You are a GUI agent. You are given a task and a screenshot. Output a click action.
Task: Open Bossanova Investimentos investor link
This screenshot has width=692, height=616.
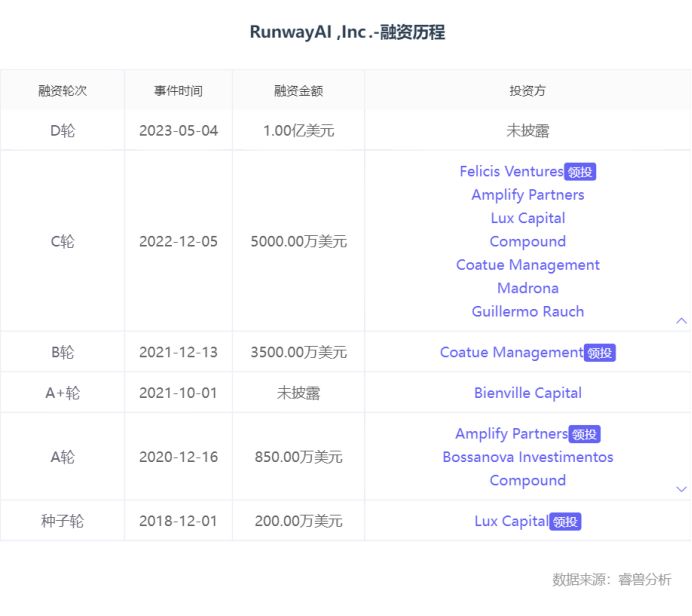click(x=527, y=457)
